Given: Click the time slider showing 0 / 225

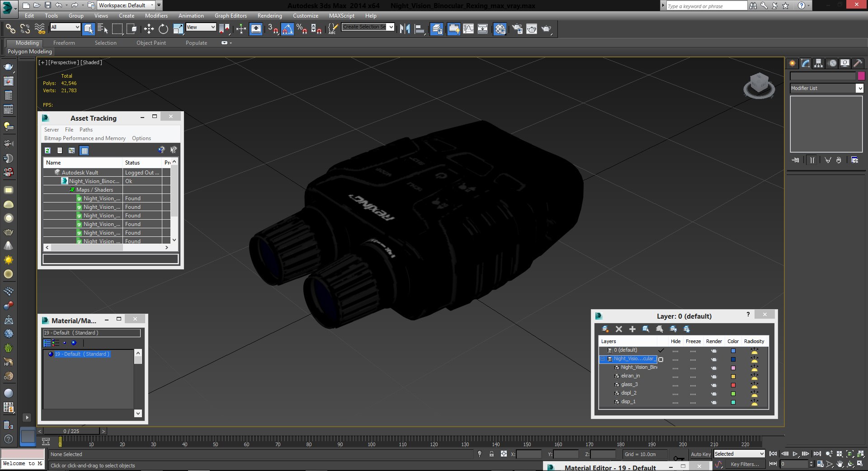Looking at the screenshot, I should tap(71, 431).
